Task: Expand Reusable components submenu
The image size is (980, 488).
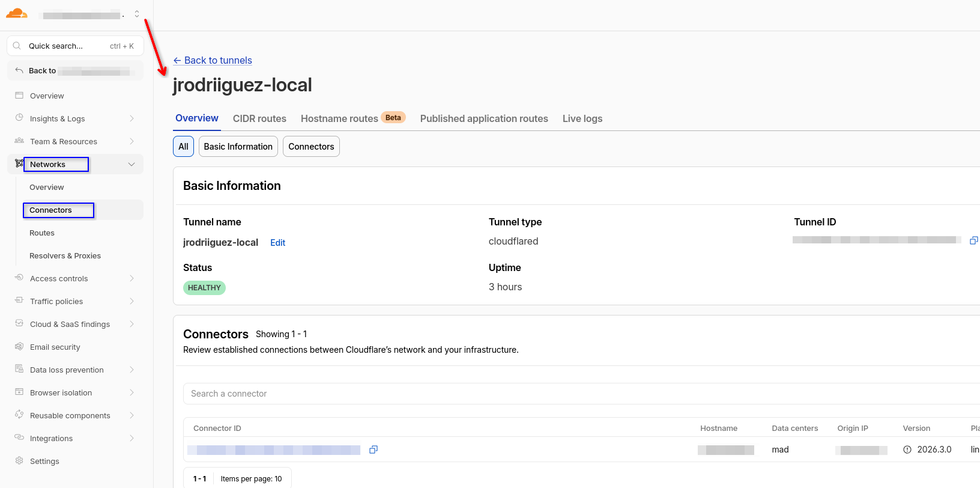Action: pos(132,415)
